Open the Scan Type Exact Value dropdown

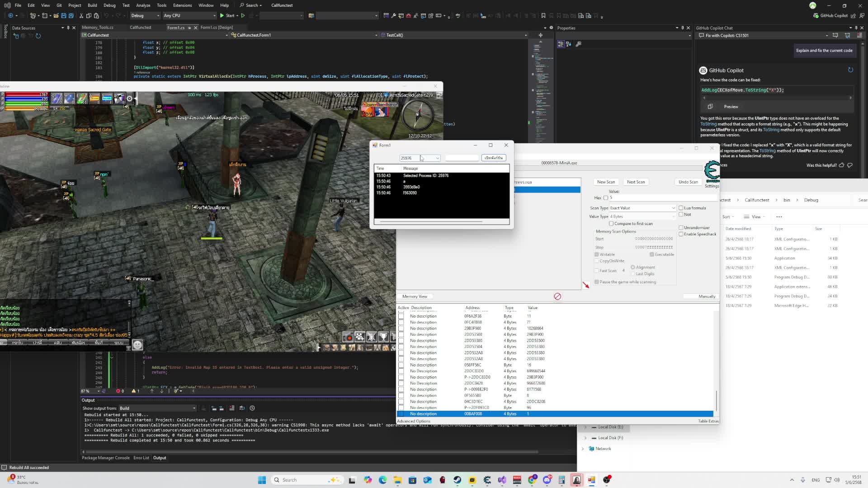point(642,208)
